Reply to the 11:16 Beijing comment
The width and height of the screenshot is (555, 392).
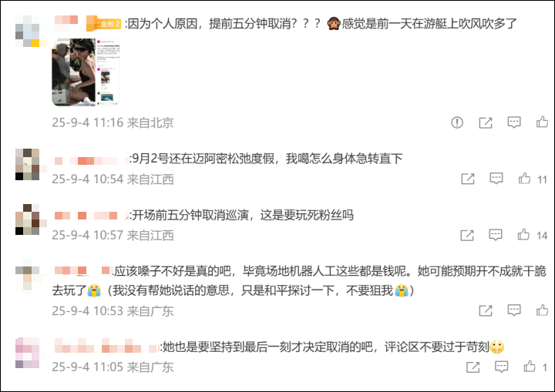[513, 122]
